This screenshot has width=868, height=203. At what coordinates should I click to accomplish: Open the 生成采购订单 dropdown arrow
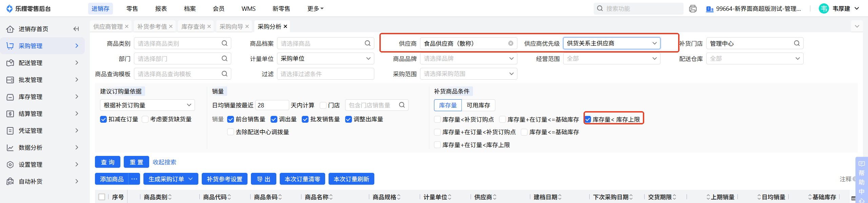click(191, 179)
